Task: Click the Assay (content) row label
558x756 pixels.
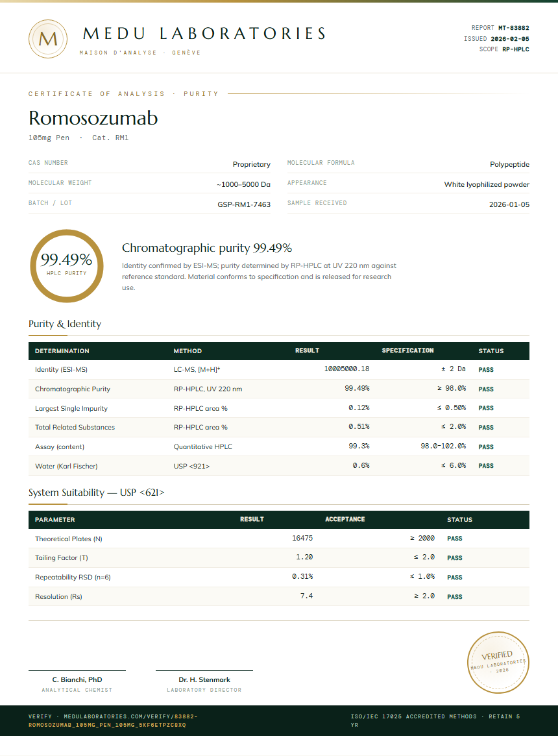Action: point(60,447)
